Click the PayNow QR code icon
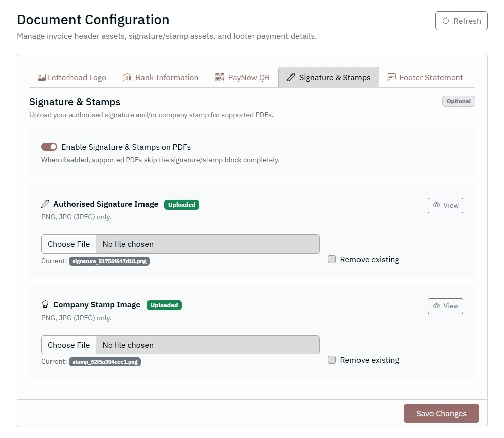504x438 pixels. click(x=220, y=78)
